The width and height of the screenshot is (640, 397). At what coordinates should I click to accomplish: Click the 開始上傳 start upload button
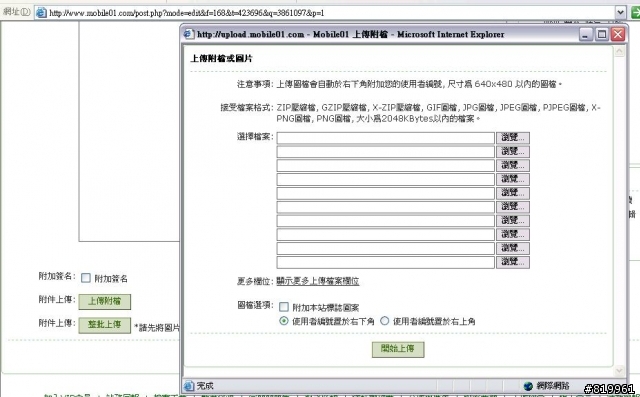(x=398, y=349)
